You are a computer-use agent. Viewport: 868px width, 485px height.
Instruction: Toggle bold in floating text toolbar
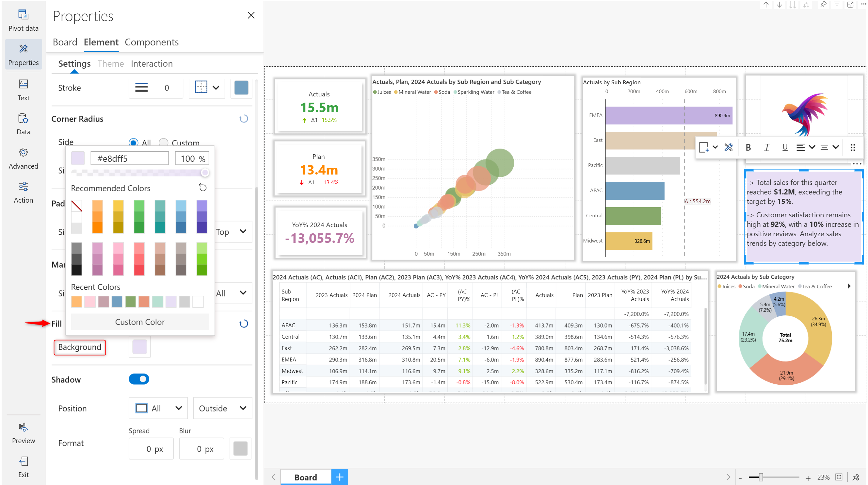748,147
